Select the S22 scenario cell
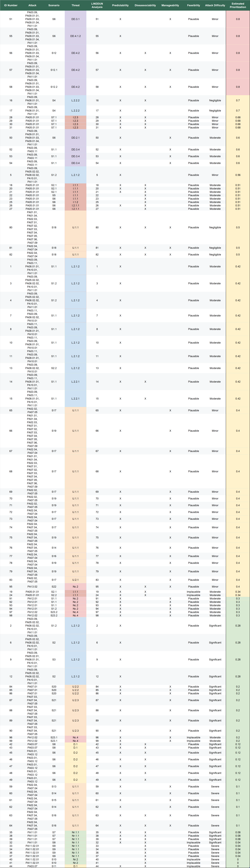Screen dimensions: 250x868 [54, 587]
